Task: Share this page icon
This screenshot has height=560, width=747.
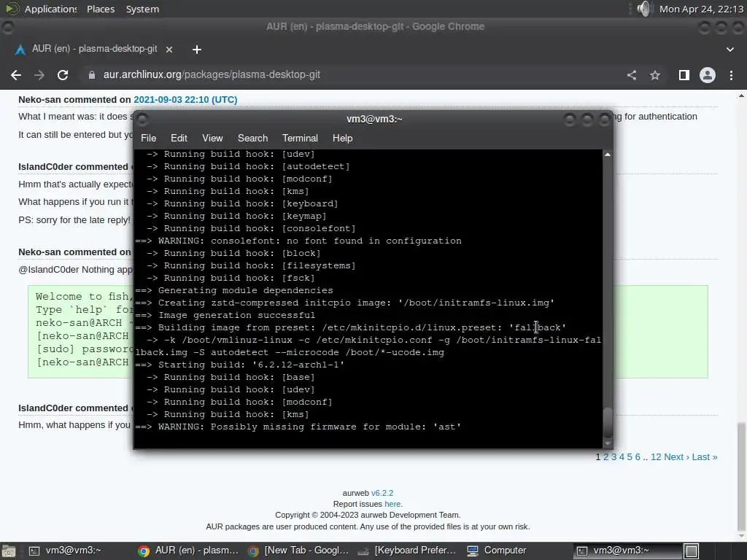Action: [x=632, y=75]
